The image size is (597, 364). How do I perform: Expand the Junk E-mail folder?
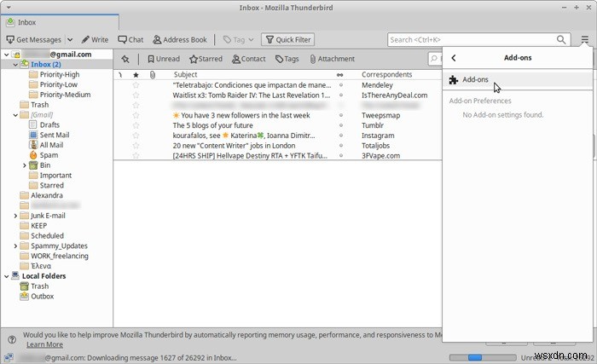tap(15, 216)
